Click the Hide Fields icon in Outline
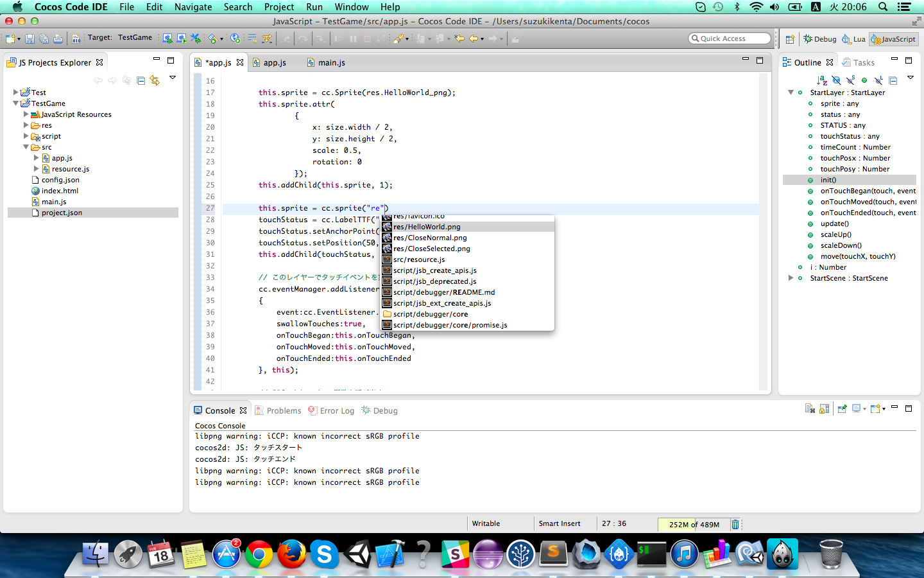This screenshot has width=924, height=578. (x=836, y=80)
